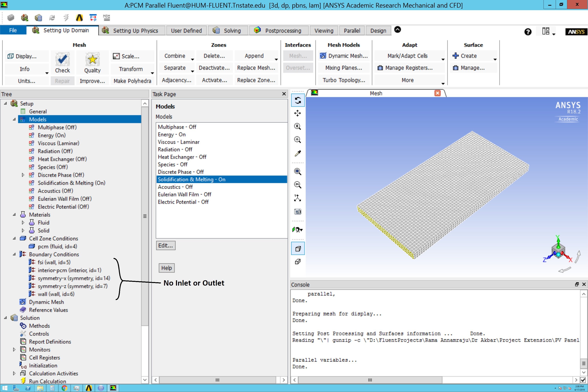Click the Dynamic Mesh... button

tap(344, 56)
